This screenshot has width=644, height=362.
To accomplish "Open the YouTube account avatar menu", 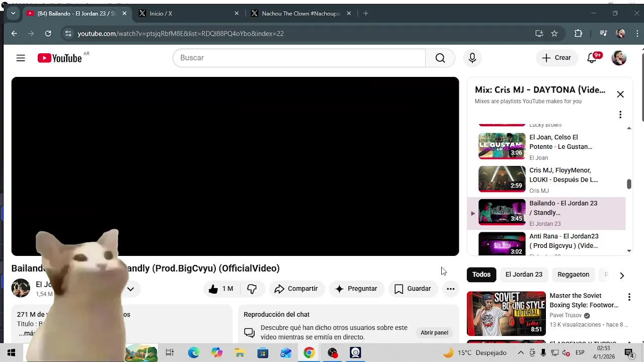I will click(619, 58).
